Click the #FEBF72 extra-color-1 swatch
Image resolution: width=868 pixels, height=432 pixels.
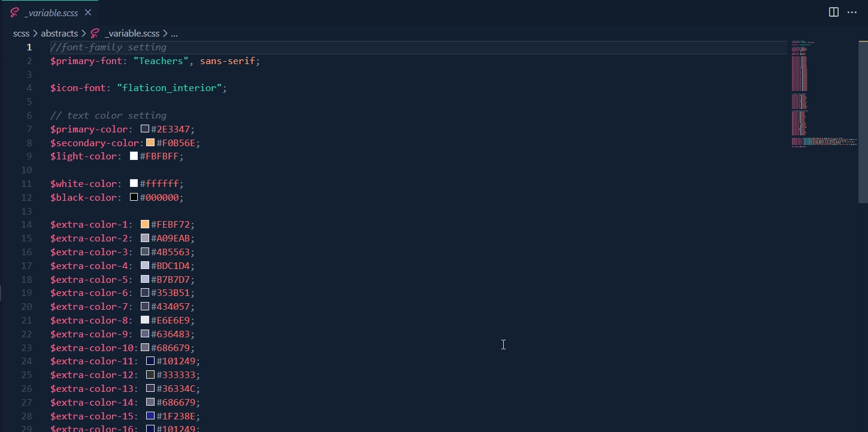[145, 224]
